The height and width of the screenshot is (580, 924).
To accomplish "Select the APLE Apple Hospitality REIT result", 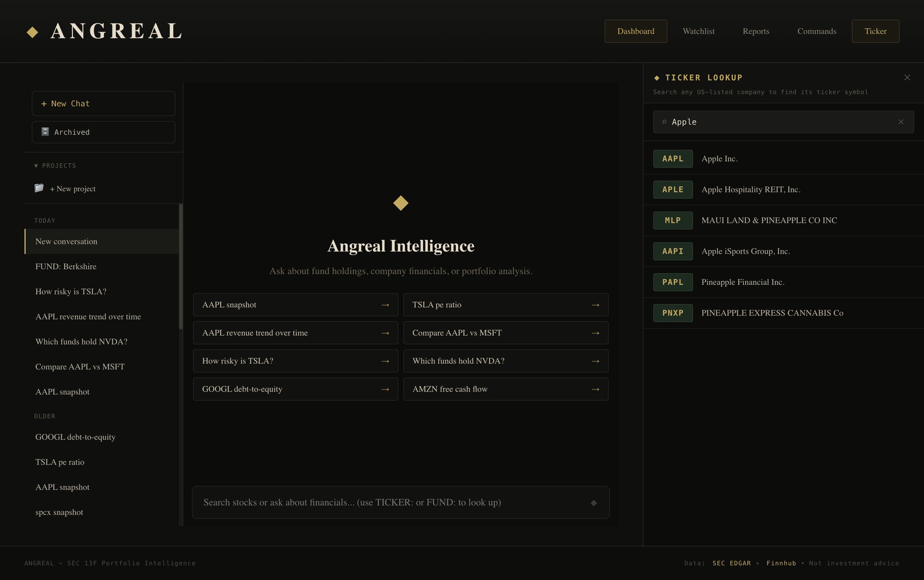I will [x=783, y=190].
